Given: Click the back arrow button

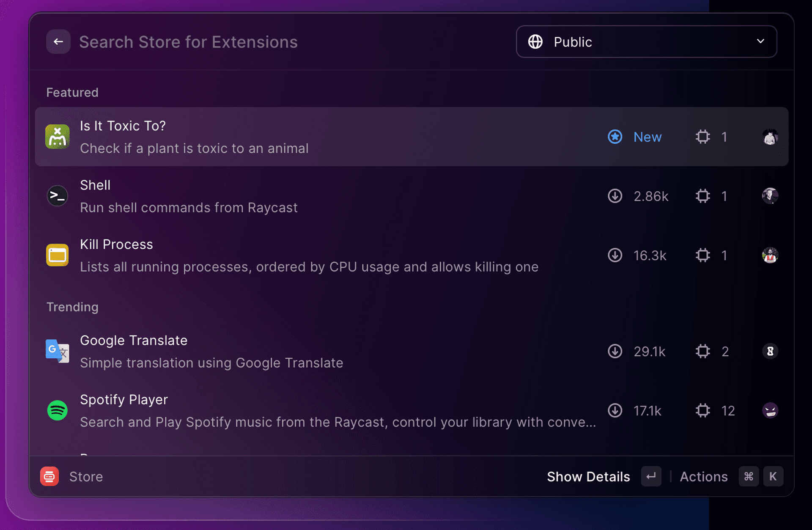Looking at the screenshot, I should [x=58, y=41].
